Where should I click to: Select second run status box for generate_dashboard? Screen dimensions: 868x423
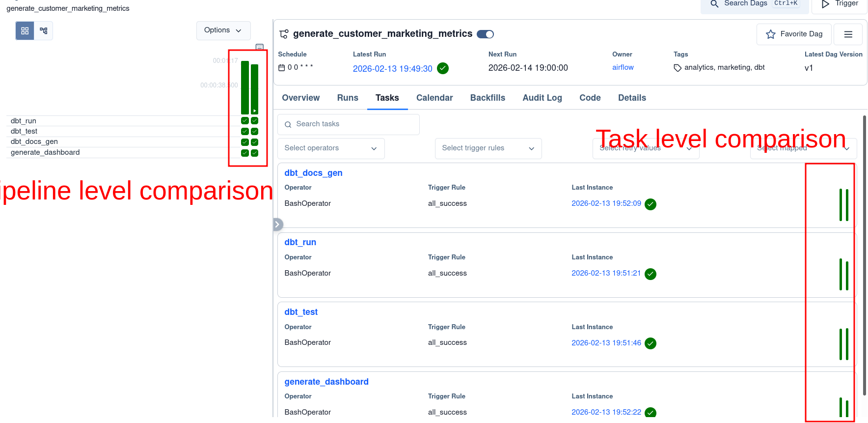click(x=254, y=153)
